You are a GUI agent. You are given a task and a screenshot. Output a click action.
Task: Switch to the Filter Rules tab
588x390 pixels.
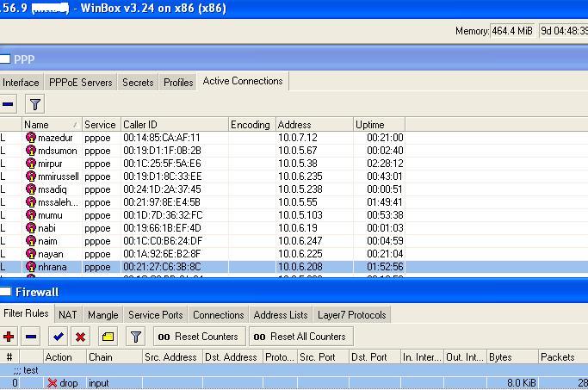point(26,313)
